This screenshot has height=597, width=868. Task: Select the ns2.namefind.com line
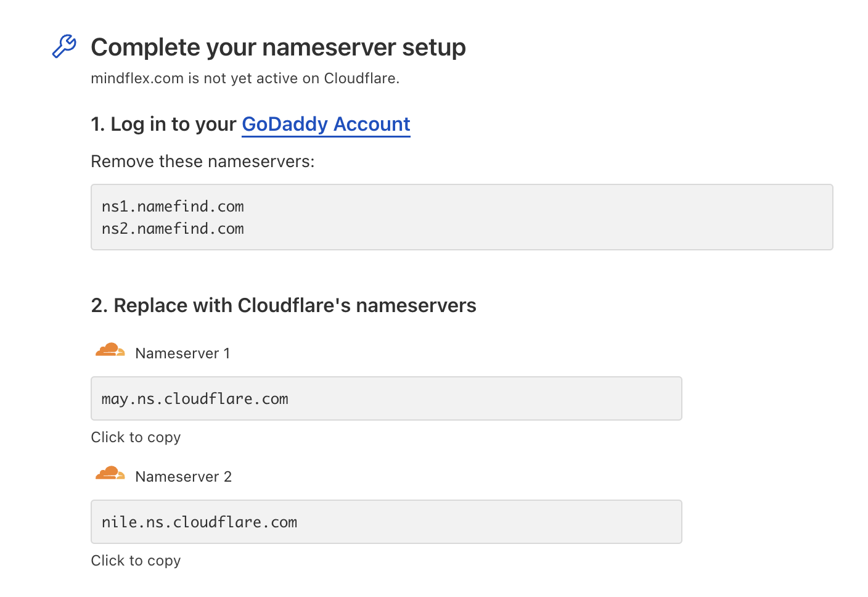click(173, 228)
